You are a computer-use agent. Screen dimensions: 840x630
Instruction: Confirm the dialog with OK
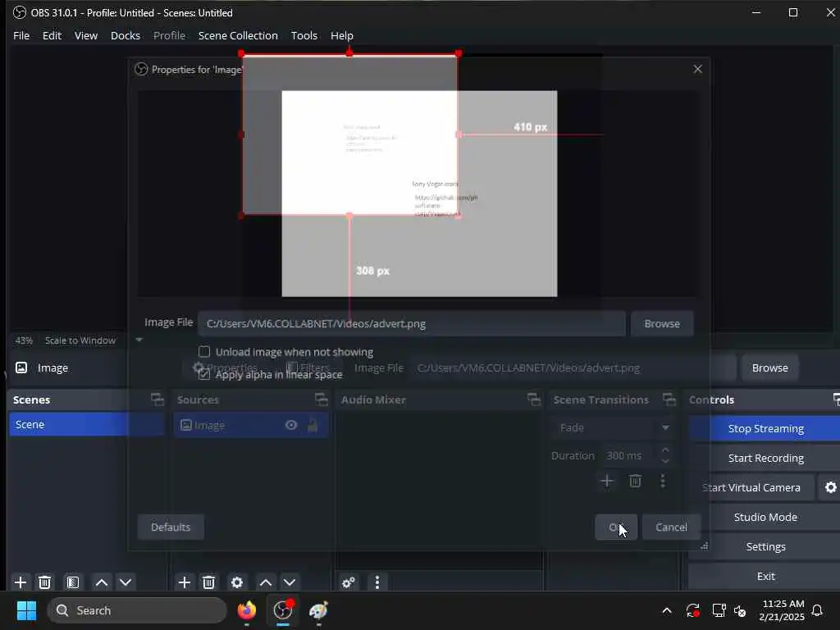[615, 527]
